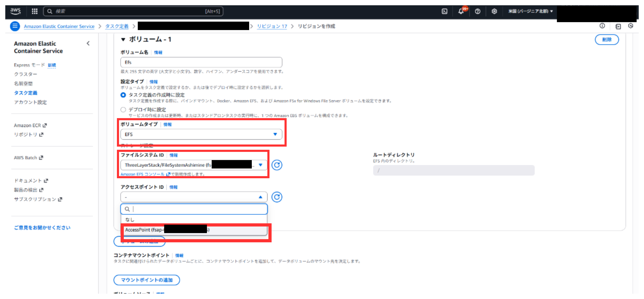Open the AWS services grid menu
Screen dimensions: 644x299
(34, 11)
